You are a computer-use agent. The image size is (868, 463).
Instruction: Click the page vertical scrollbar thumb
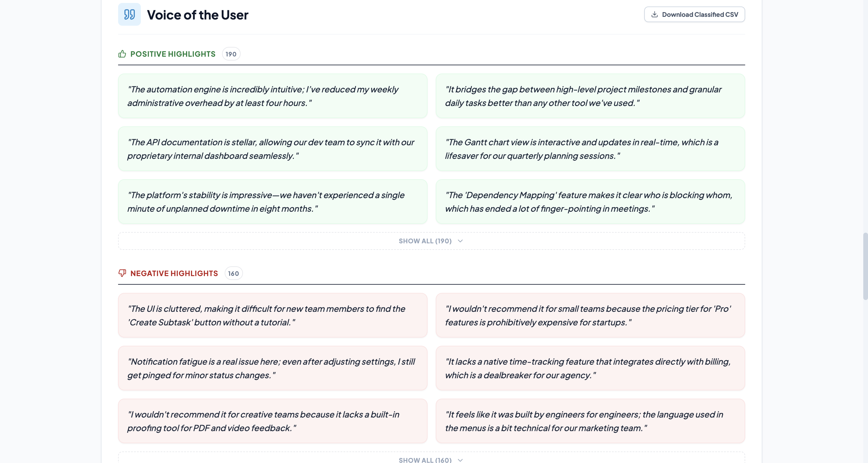coord(865,266)
